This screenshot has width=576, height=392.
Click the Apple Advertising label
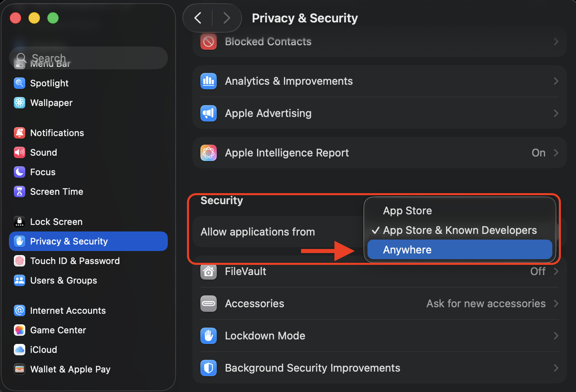(x=268, y=113)
